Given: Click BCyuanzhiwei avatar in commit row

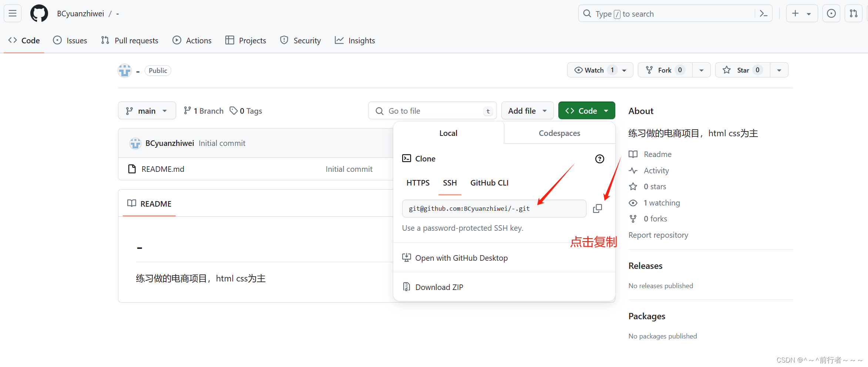Looking at the screenshot, I should [x=135, y=143].
